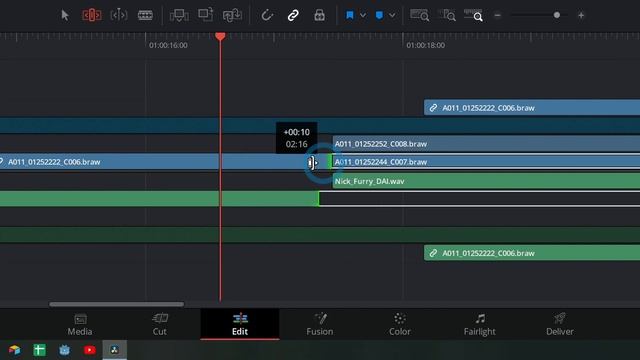Open the flag color dropdown arrow
Screen dimensions: 640x360
tap(362, 16)
